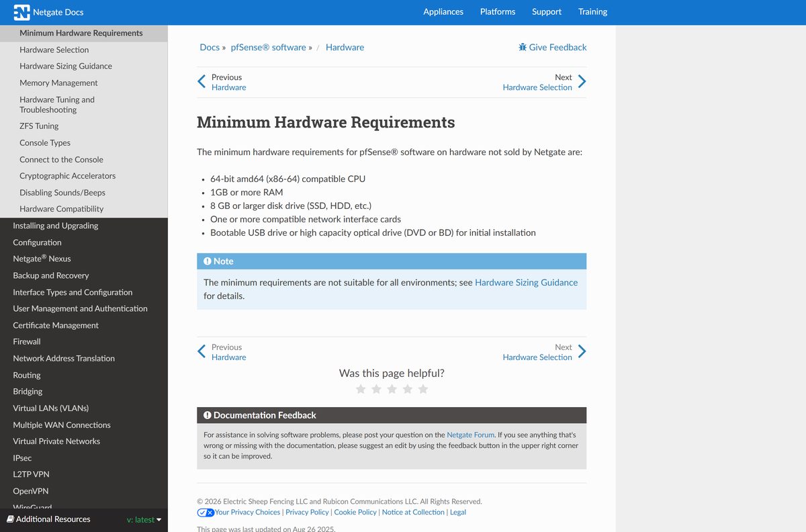Open Console Types in sidebar
The height and width of the screenshot is (532, 806).
click(x=84, y=143)
